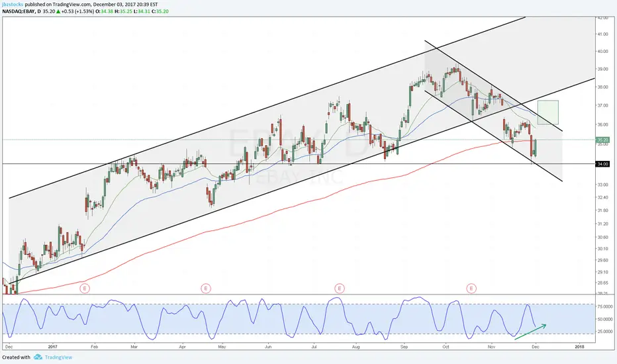
Task: Click the black 34.00 horizontal line price tag
Action: pyautogui.click(x=602, y=163)
